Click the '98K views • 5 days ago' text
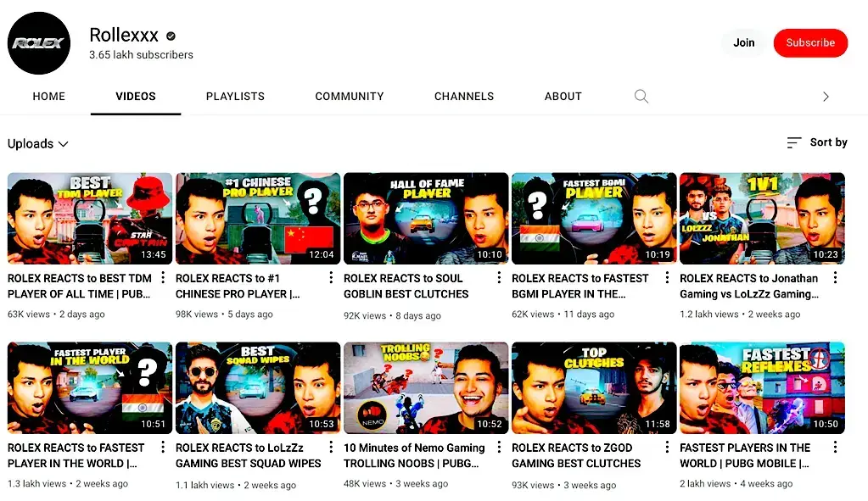868x501 pixels. pyautogui.click(x=224, y=315)
